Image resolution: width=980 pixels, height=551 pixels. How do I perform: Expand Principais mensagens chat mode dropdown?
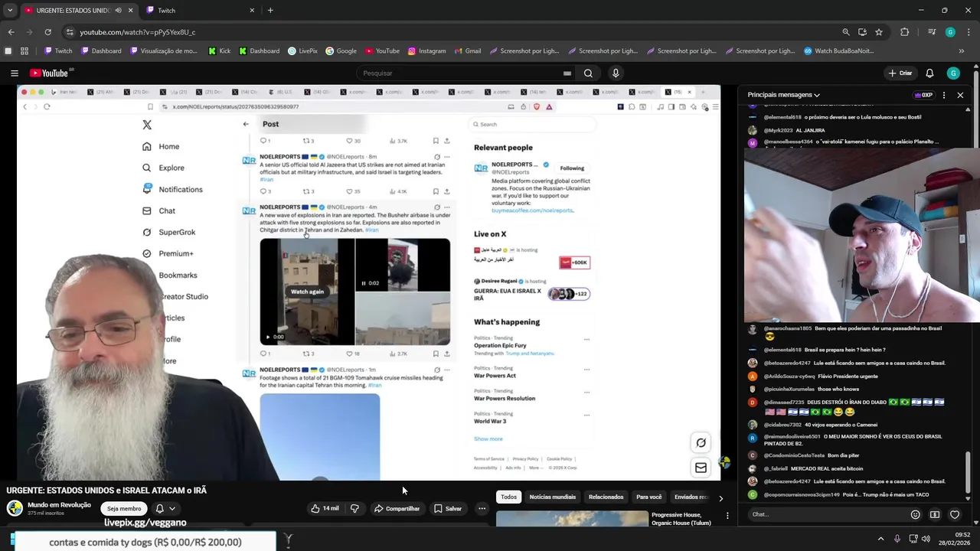784,95
